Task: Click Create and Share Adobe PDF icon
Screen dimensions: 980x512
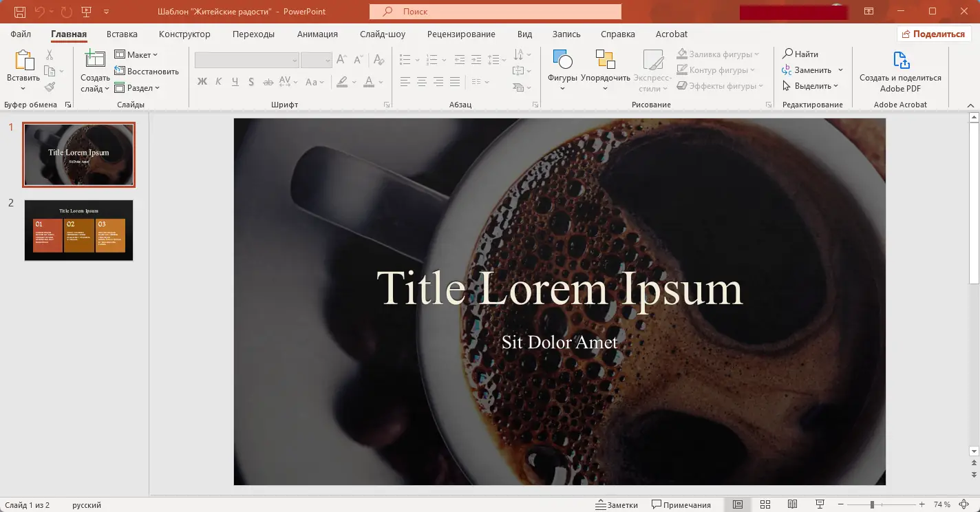Action: click(900, 61)
